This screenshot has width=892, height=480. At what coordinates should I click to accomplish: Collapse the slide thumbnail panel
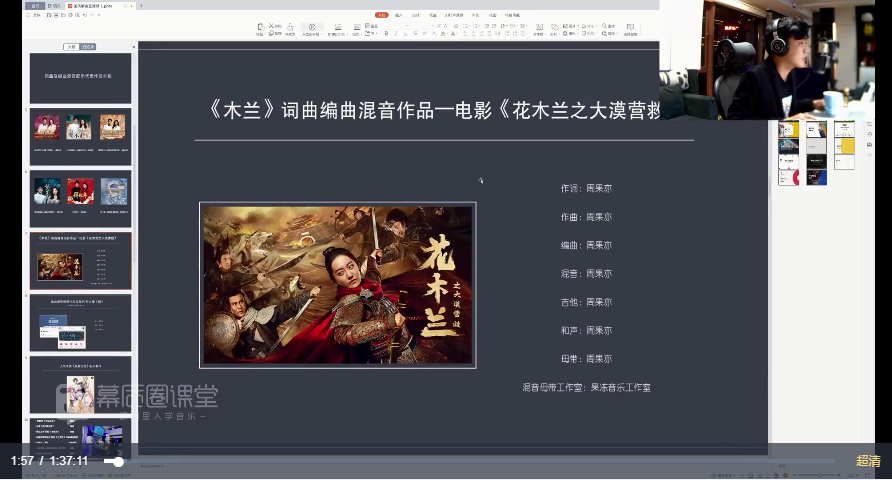pyautogui.click(x=134, y=47)
